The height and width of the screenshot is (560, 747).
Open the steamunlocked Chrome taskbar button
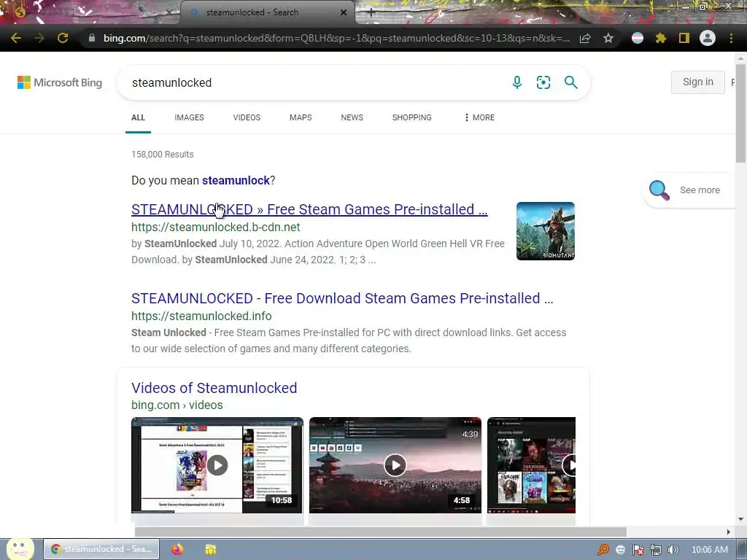tap(101, 549)
